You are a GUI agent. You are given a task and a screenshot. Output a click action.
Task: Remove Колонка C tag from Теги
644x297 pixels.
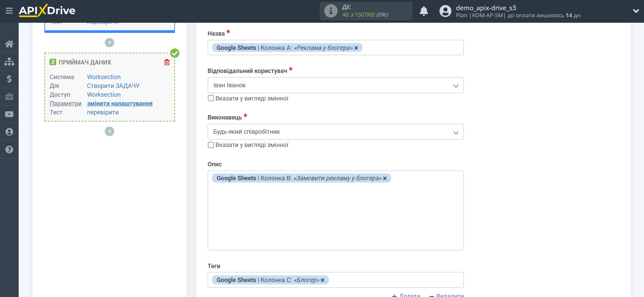click(x=323, y=280)
